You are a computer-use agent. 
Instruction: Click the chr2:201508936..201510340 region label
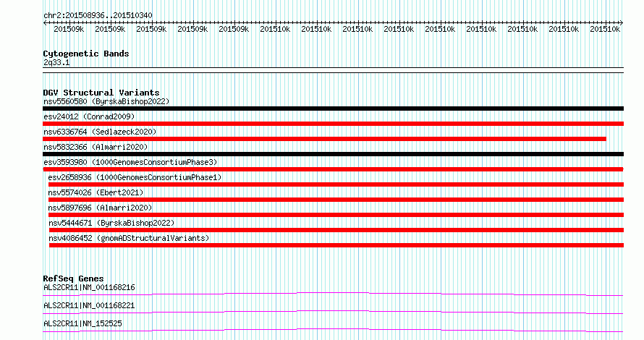tap(98, 15)
